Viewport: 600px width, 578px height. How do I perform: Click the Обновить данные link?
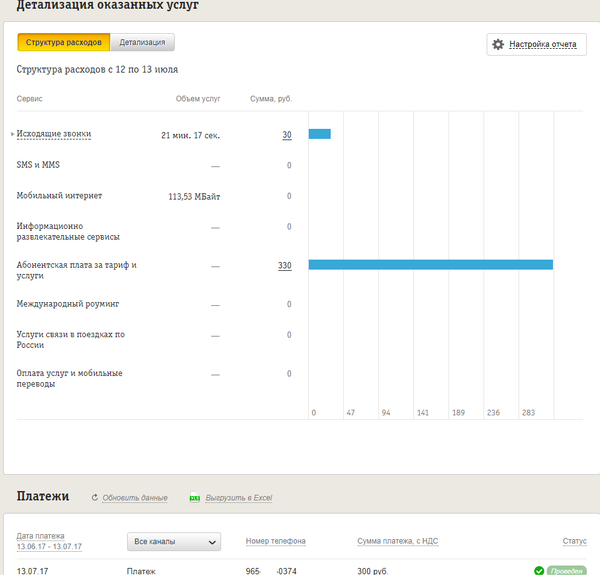pyautogui.click(x=135, y=498)
